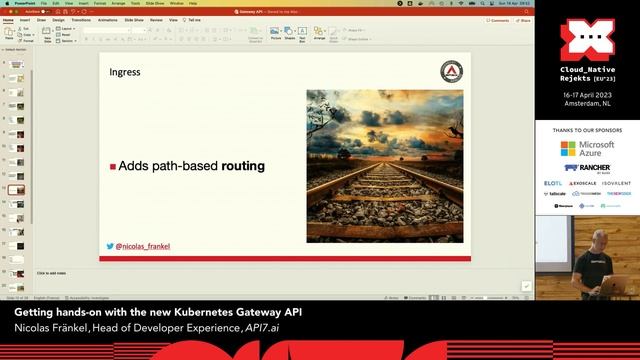Click the 'Click to add notes' area
Screen dimensions: 640x360
coord(51,273)
